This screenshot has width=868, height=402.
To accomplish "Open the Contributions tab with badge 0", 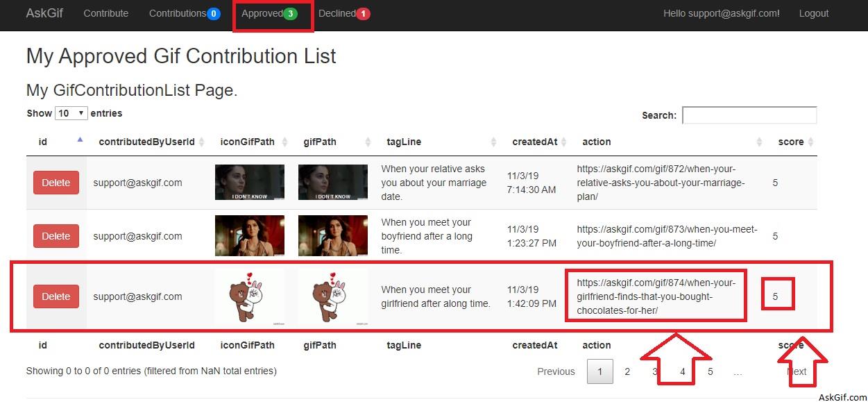I will 185,13.
